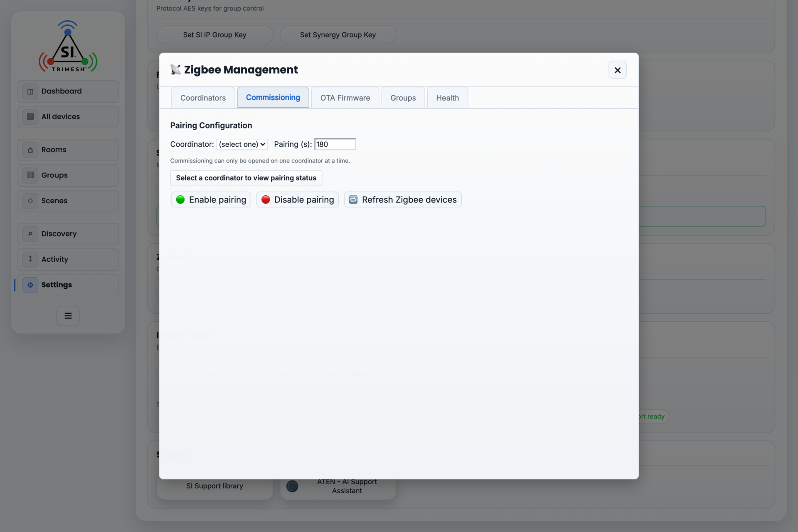Open the Groups tab in dialog

tap(403, 98)
